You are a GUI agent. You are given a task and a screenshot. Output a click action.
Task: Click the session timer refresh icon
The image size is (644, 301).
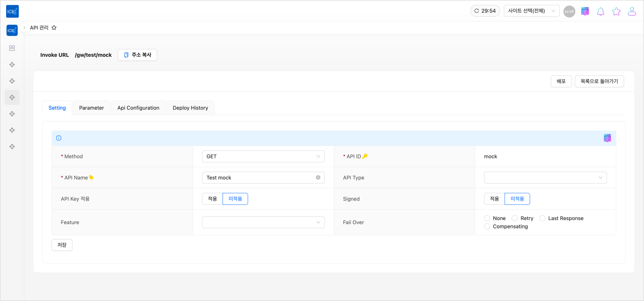click(477, 11)
